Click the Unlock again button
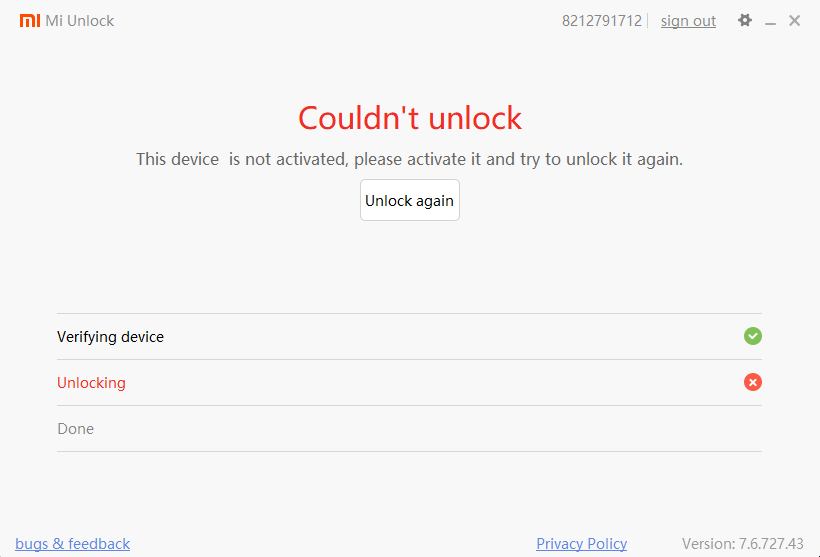The width and height of the screenshot is (820, 557). pyautogui.click(x=409, y=200)
